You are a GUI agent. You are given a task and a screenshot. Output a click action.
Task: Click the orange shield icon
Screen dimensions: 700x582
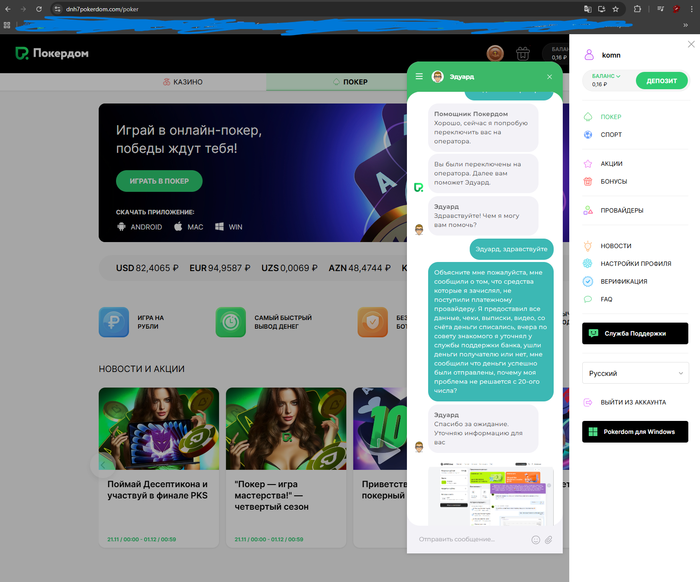372,322
